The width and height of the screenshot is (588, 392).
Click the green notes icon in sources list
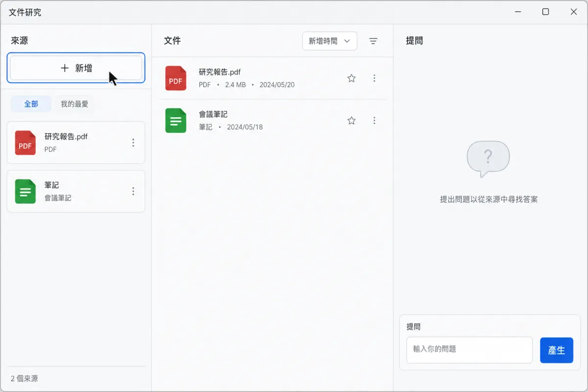[x=25, y=191]
